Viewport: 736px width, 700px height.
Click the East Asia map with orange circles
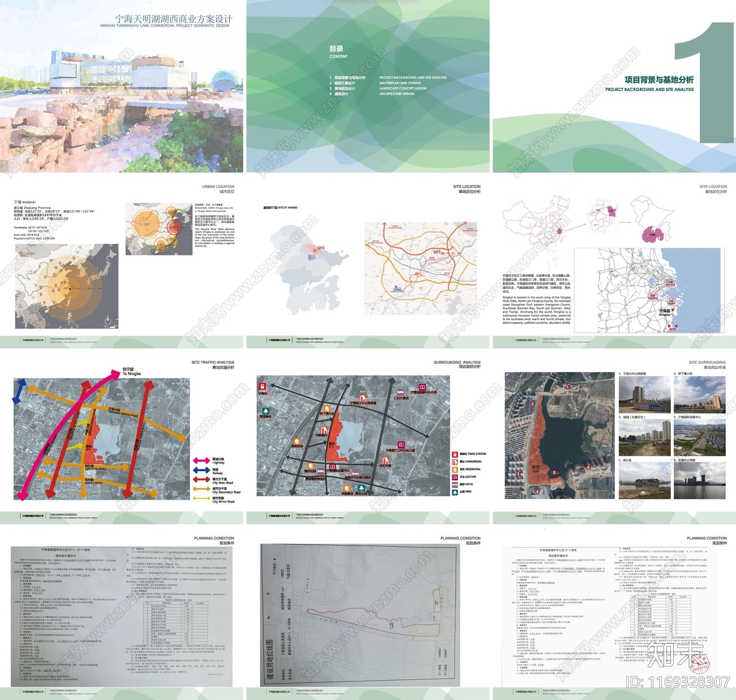tap(67, 286)
